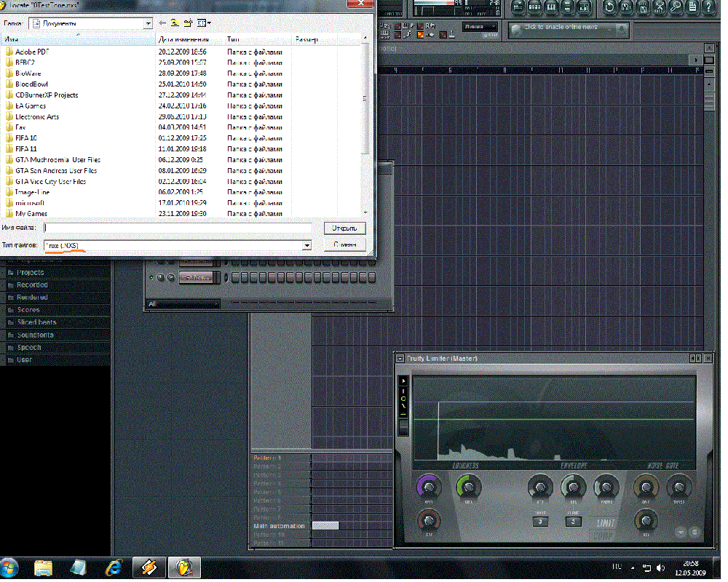Go up one folder level in dialog
Image resolution: width=728 pixels, height=582 pixels.
click(x=175, y=23)
